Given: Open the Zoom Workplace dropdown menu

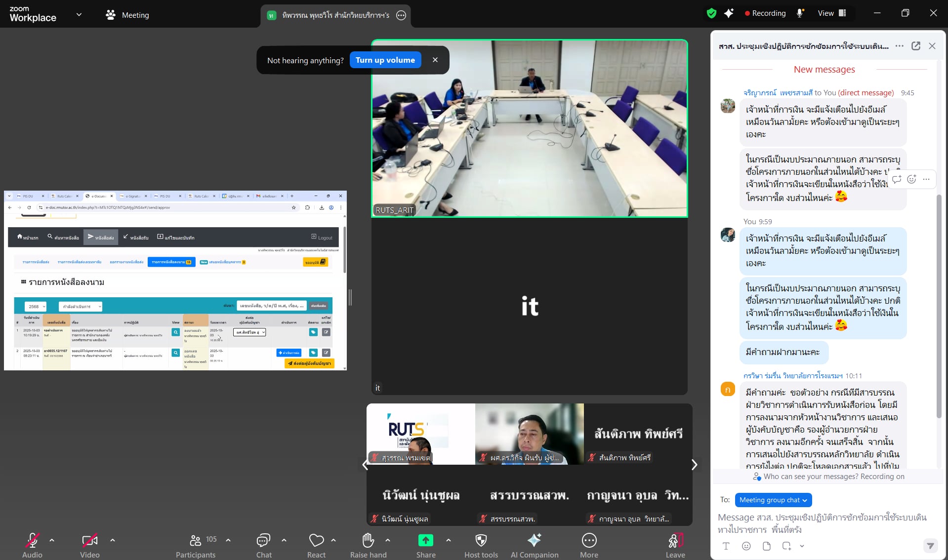Looking at the screenshot, I should point(79,14).
